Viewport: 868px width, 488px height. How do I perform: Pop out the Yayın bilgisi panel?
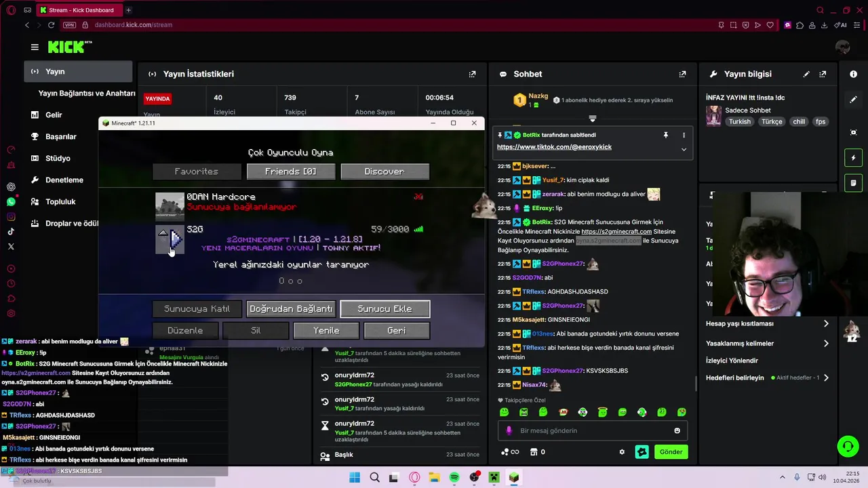(x=823, y=74)
